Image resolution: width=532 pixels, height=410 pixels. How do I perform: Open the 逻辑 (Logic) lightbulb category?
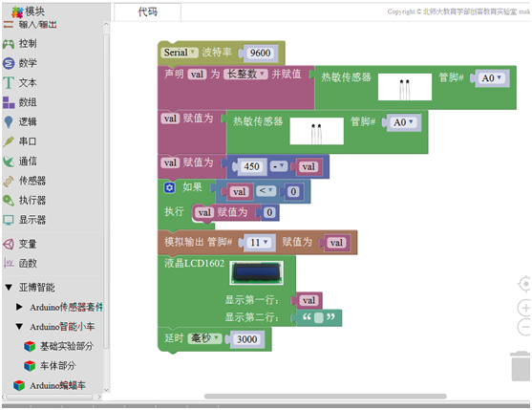(x=20, y=121)
